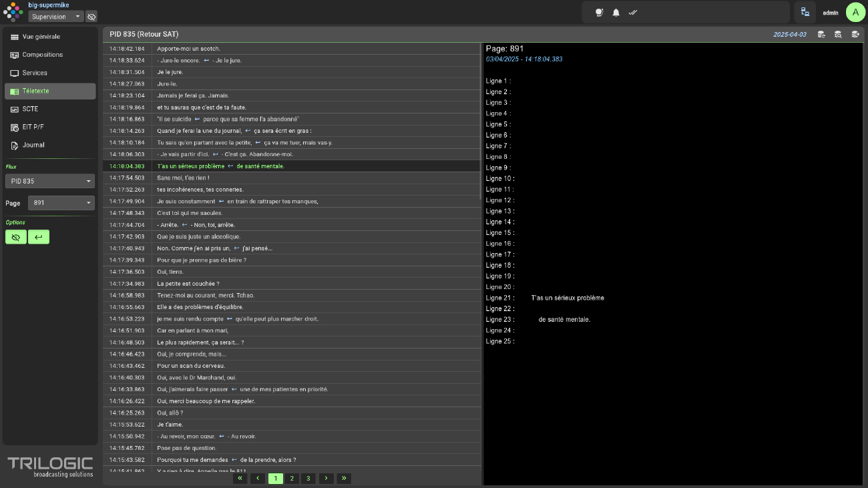The image size is (868, 488).
Task: Toggle the green line-return option button
Action: point(39,236)
